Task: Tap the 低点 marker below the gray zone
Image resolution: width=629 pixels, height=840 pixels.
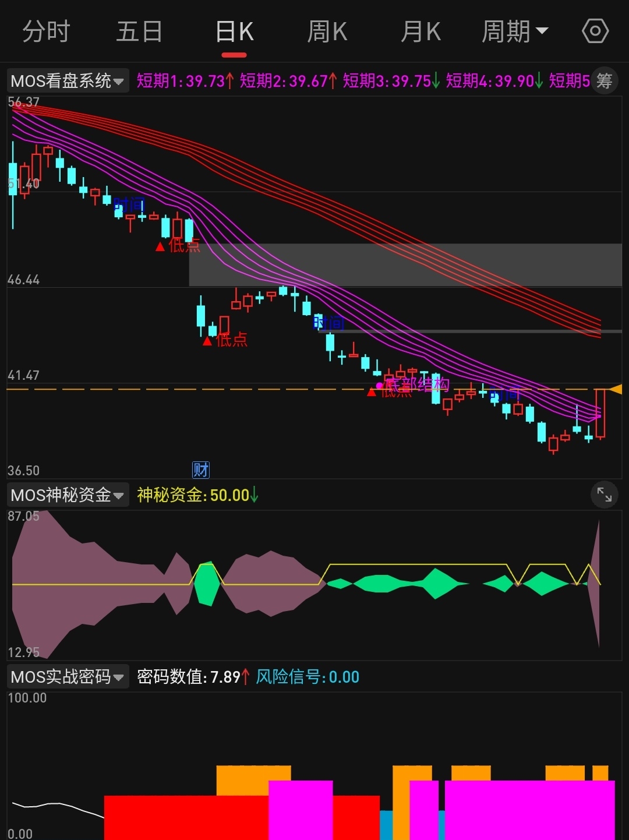Action: 225,340
